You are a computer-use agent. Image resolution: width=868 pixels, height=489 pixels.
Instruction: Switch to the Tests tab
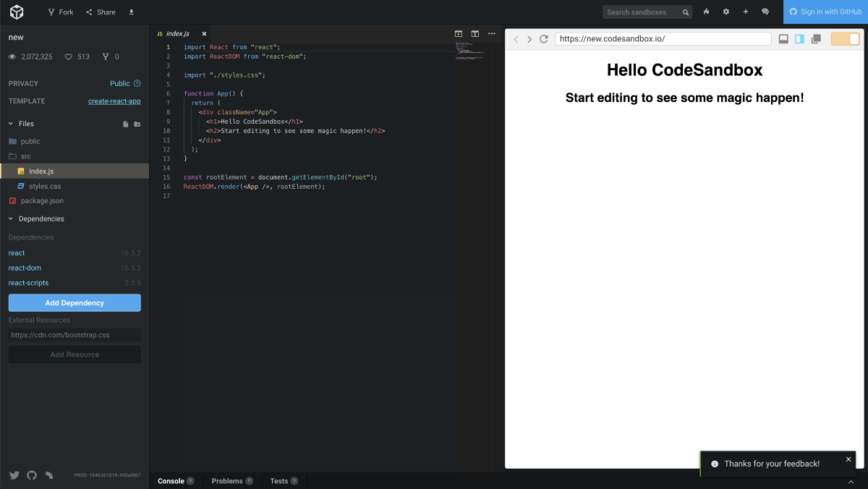(x=279, y=481)
